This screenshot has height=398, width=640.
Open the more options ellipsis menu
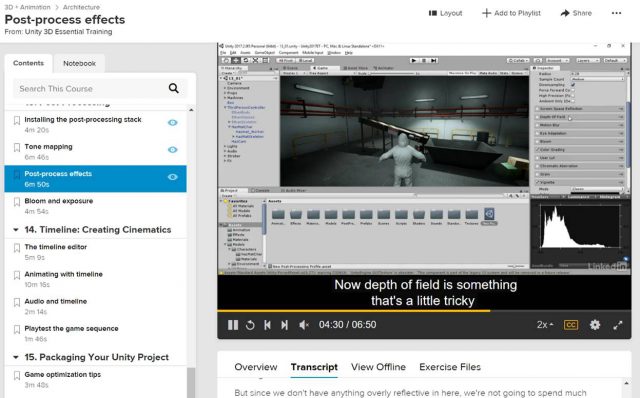tap(616, 13)
